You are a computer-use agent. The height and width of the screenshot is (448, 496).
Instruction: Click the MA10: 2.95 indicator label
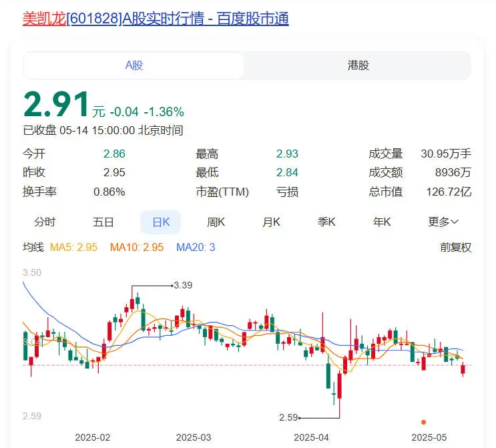point(137,247)
